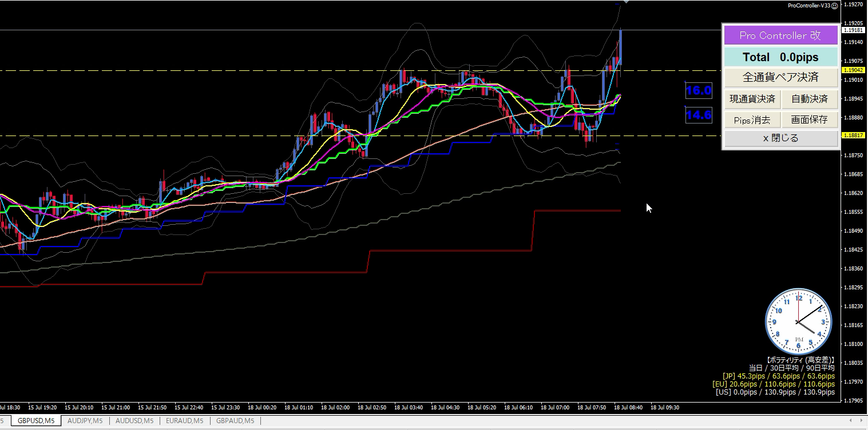Click the 1.18230 price scale value
The image size is (868, 430).
point(853,306)
